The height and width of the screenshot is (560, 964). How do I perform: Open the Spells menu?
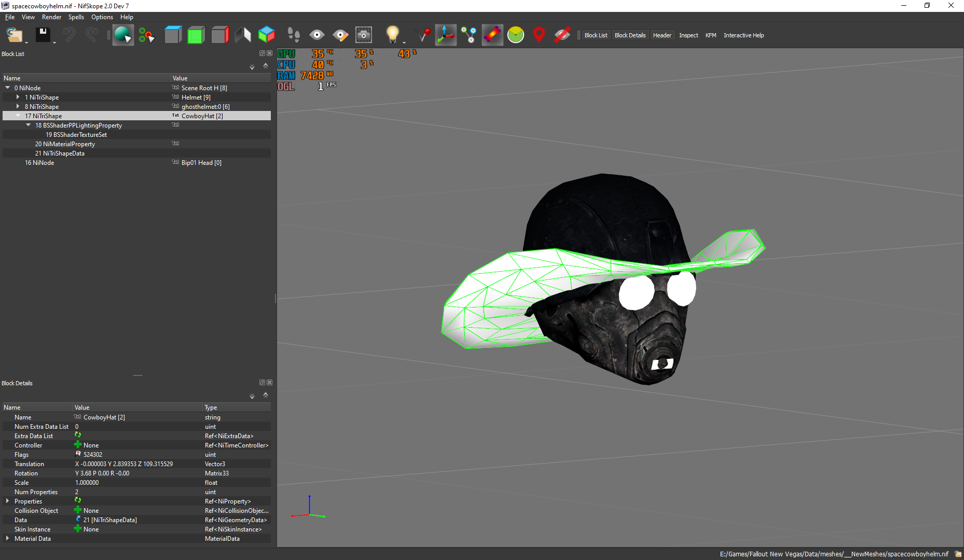point(76,17)
